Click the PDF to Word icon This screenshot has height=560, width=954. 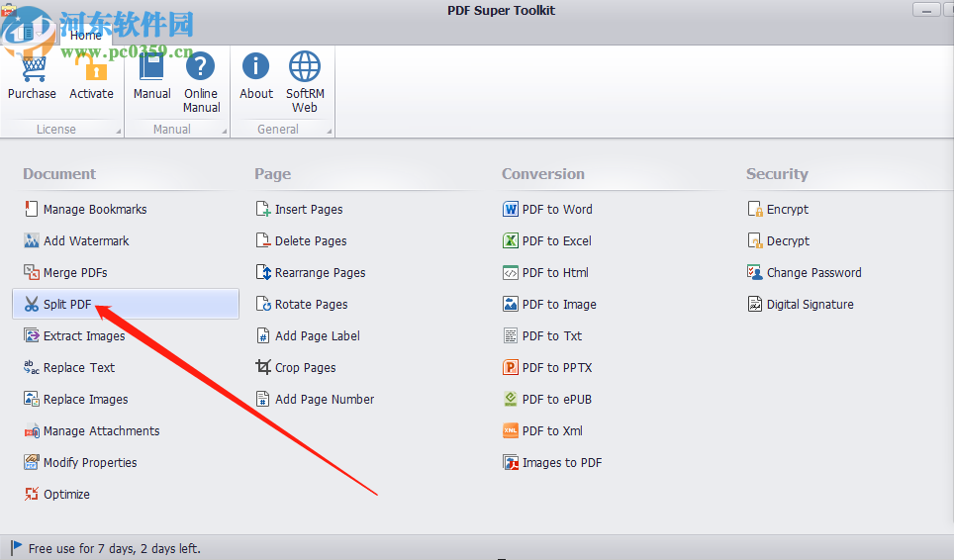(511, 209)
